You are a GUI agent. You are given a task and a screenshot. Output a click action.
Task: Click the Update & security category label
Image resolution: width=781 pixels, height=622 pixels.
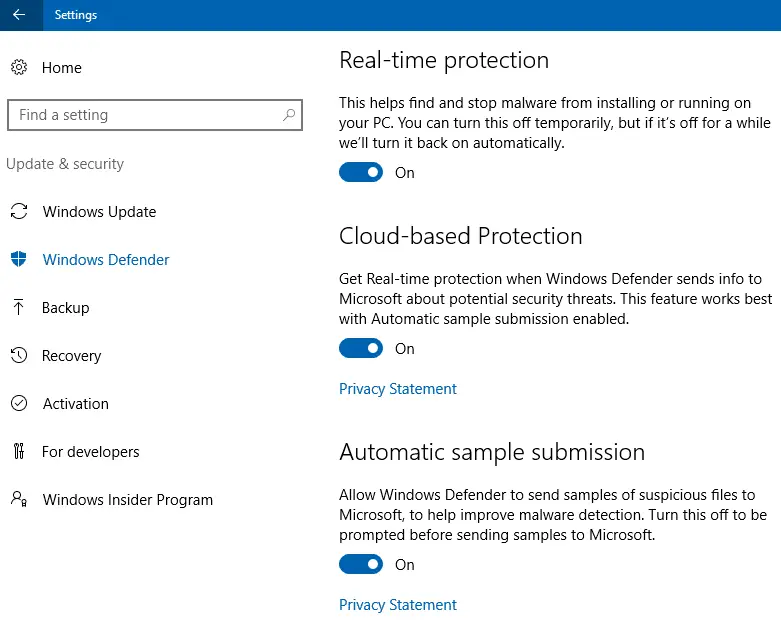tap(65, 164)
